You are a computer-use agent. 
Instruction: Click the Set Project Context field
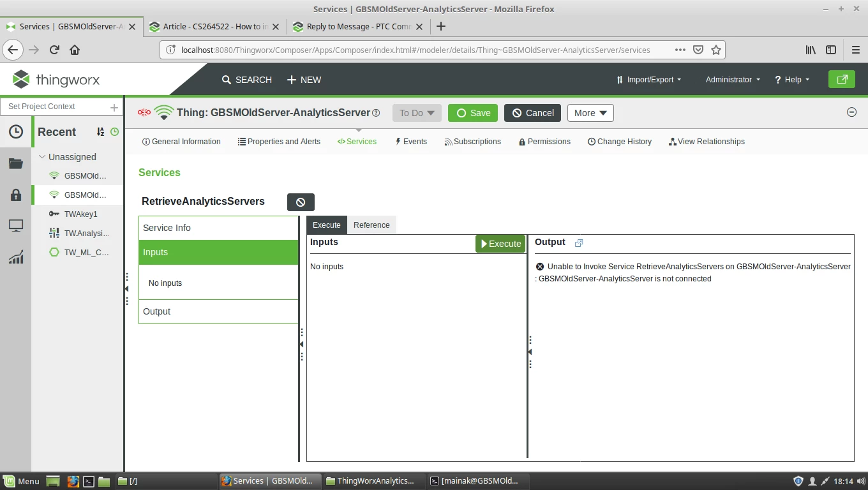[x=56, y=107]
